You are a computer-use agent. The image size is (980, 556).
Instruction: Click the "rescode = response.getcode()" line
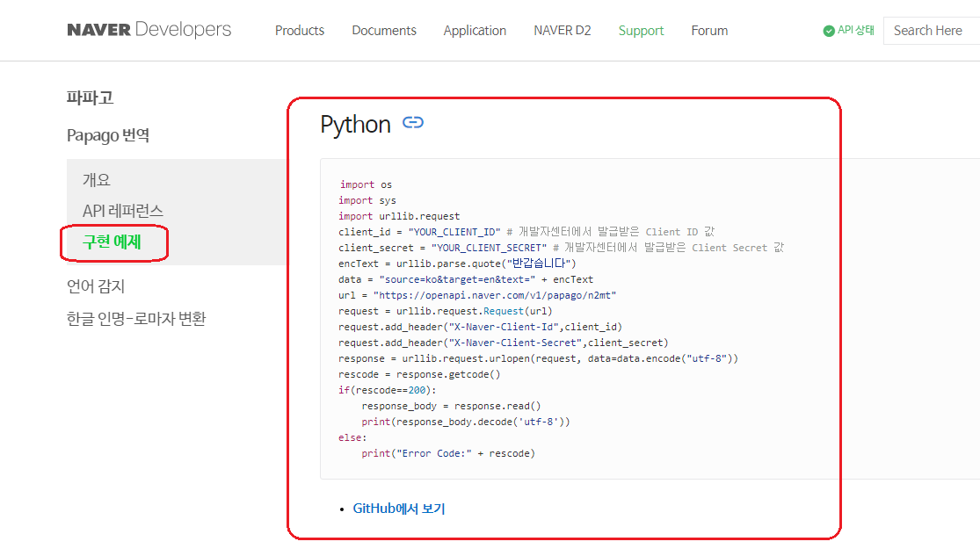pos(419,374)
